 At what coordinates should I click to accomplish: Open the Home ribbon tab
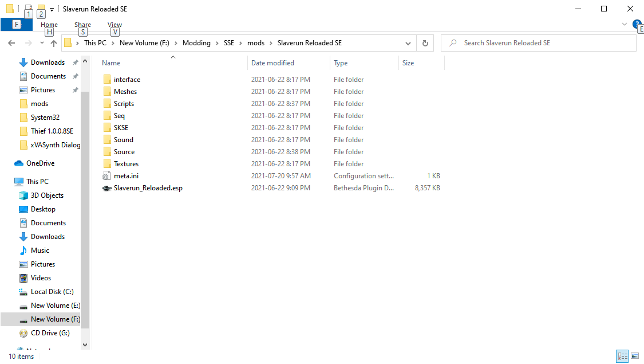(x=49, y=25)
